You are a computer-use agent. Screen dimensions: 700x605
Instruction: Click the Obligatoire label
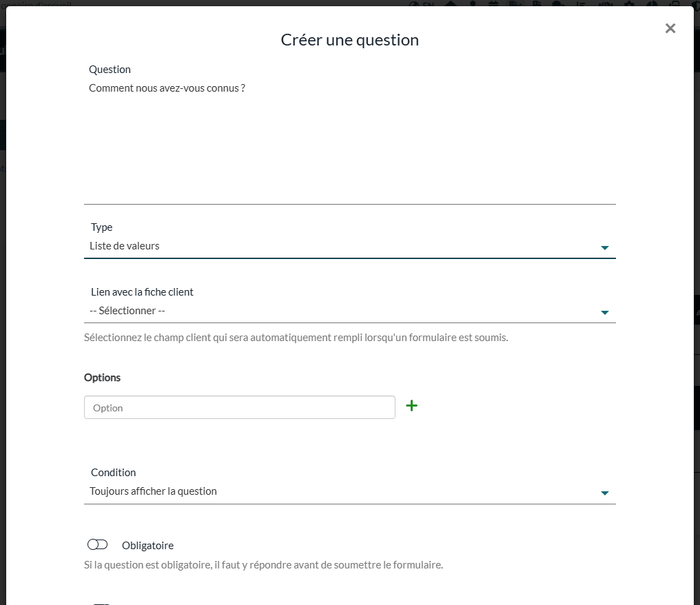(147, 546)
